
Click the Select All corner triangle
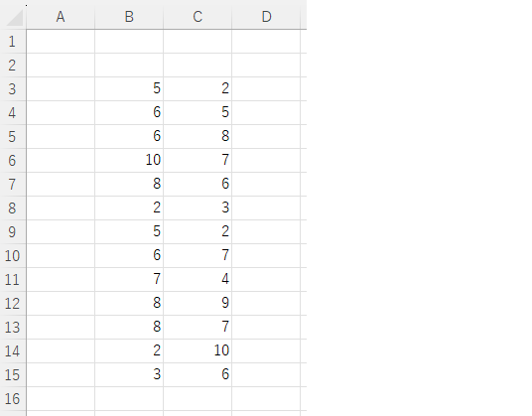[14, 17]
